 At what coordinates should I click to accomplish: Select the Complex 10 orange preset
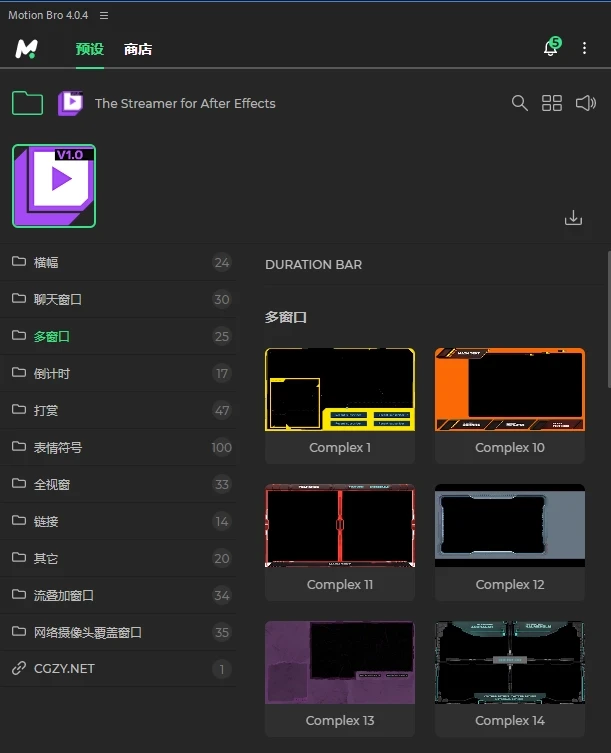510,390
